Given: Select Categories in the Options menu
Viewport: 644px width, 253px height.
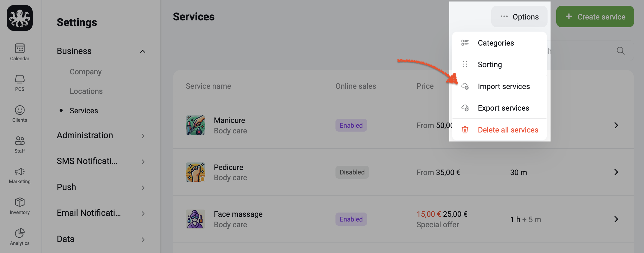Looking at the screenshot, I should (499, 43).
